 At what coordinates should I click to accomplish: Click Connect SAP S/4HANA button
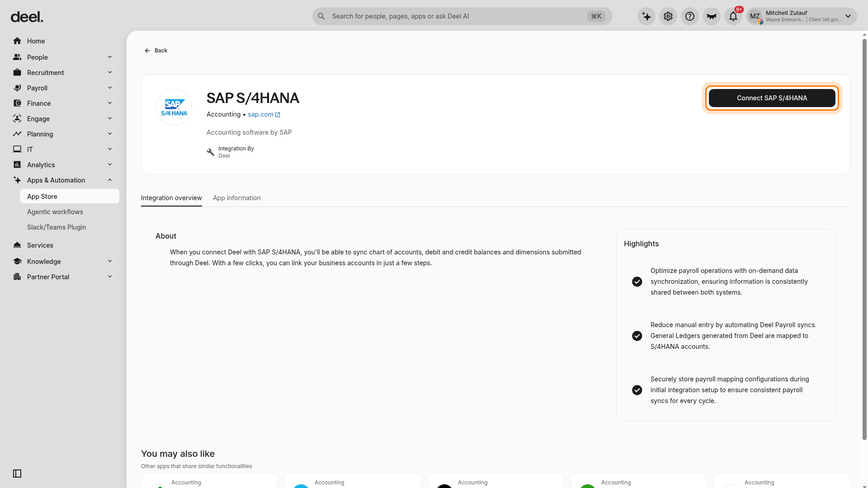pyautogui.click(x=772, y=98)
